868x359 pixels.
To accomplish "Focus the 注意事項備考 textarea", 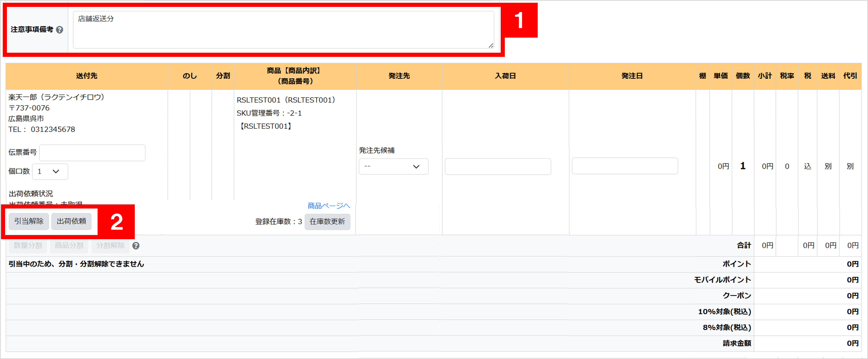I will [x=283, y=30].
